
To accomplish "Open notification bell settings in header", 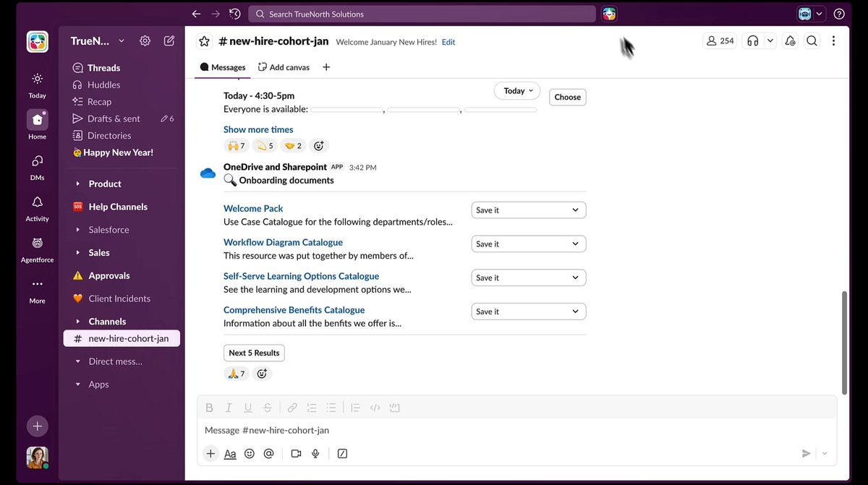I will point(790,41).
